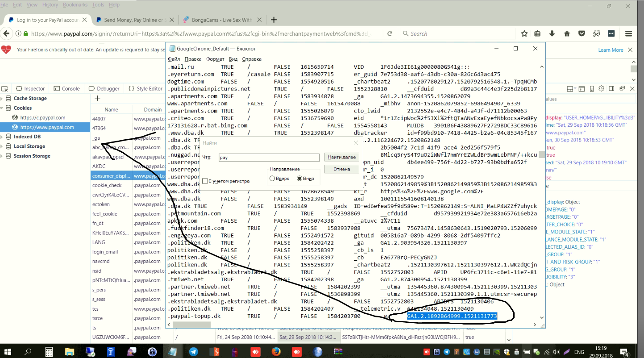Image resolution: width=644 pixels, height=358 pixels.
Task: Select https://www.paypal.com cookie host
Action: tap(47, 127)
